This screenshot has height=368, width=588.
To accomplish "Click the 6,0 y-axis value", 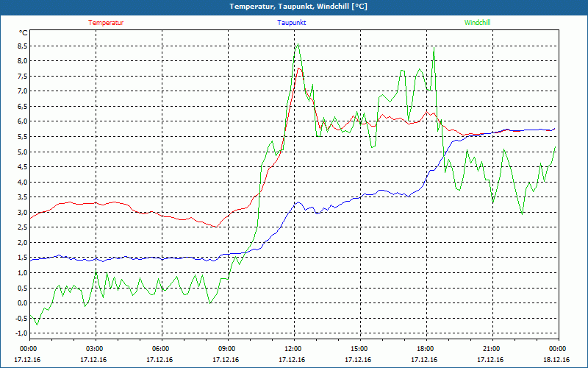I will click(23, 121).
